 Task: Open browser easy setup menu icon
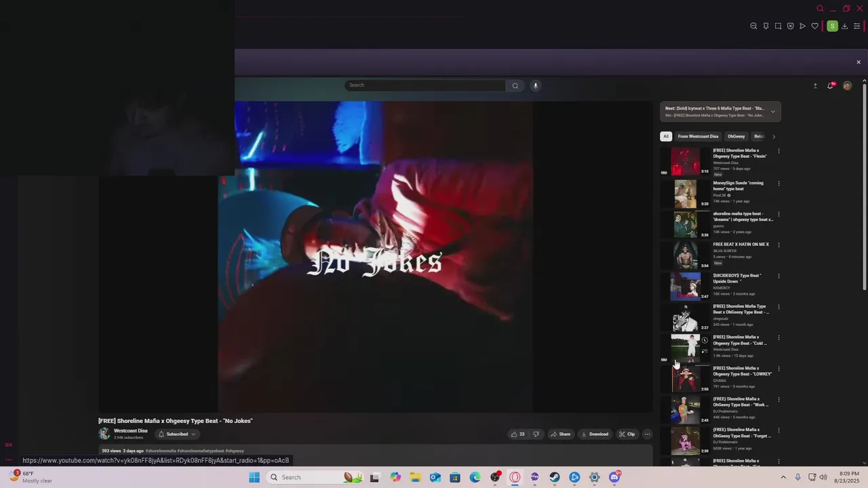point(856,26)
